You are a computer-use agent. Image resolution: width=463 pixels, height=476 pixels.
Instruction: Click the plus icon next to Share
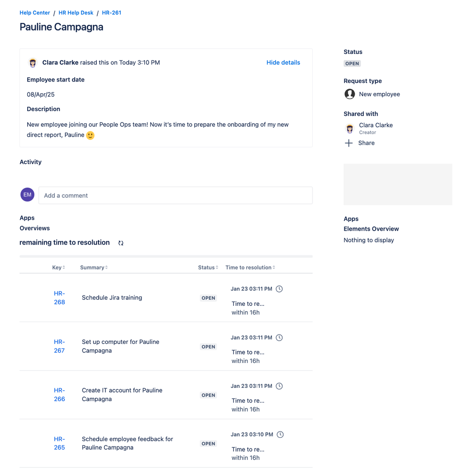point(349,143)
